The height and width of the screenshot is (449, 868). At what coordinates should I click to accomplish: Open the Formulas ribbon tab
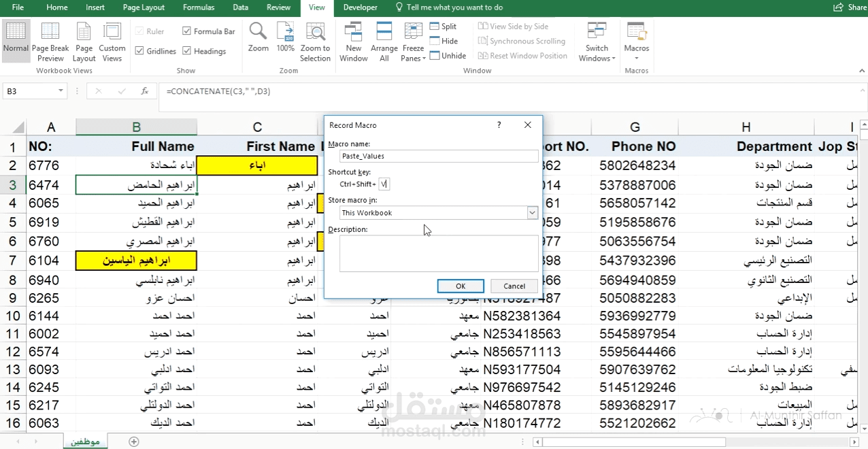[x=199, y=7]
